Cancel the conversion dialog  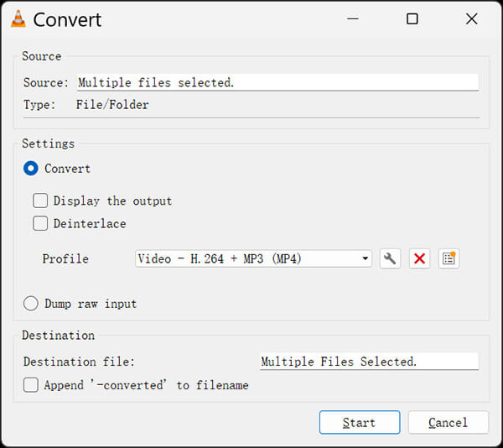(449, 423)
